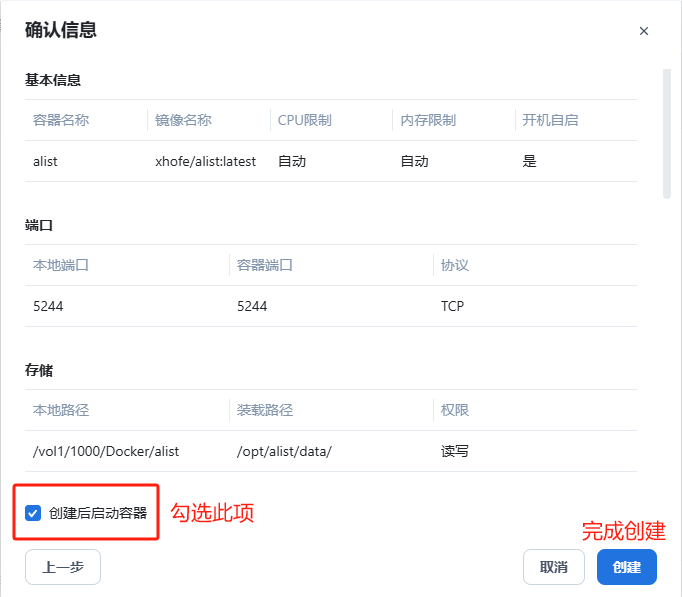Click the 是 value under 开机自启

click(x=529, y=162)
